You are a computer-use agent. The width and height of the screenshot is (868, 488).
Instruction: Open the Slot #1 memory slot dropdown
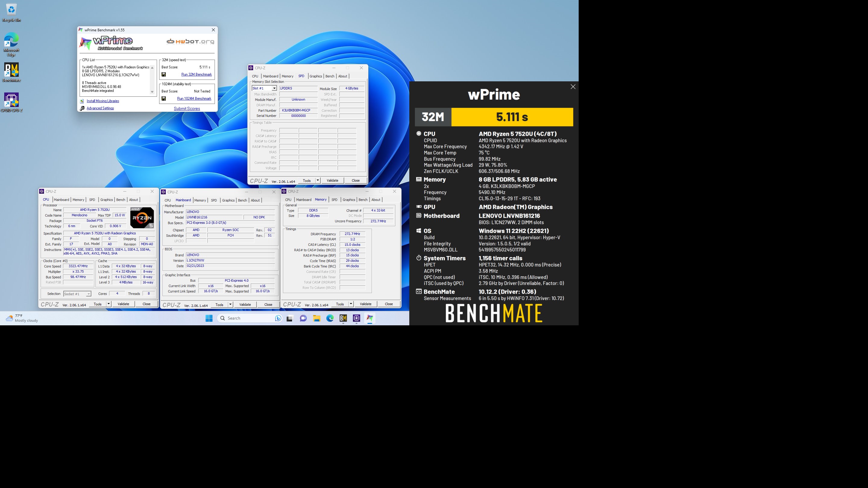(x=274, y=88)
